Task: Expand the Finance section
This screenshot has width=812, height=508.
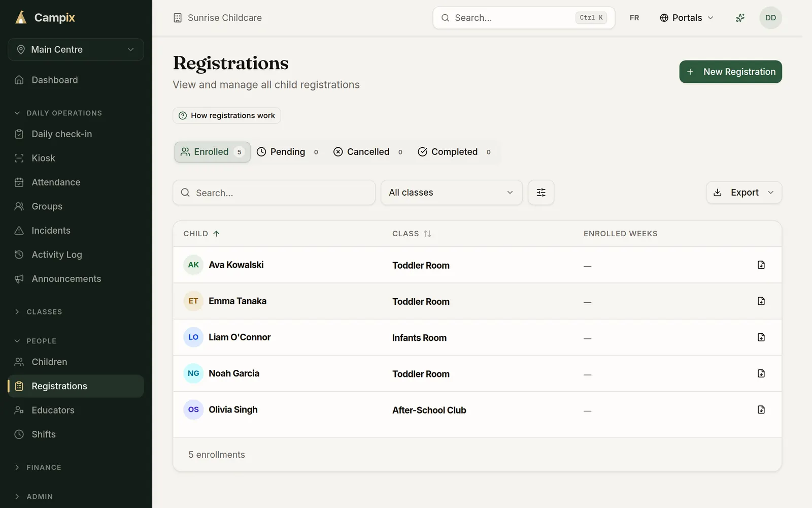Action: 38,467
